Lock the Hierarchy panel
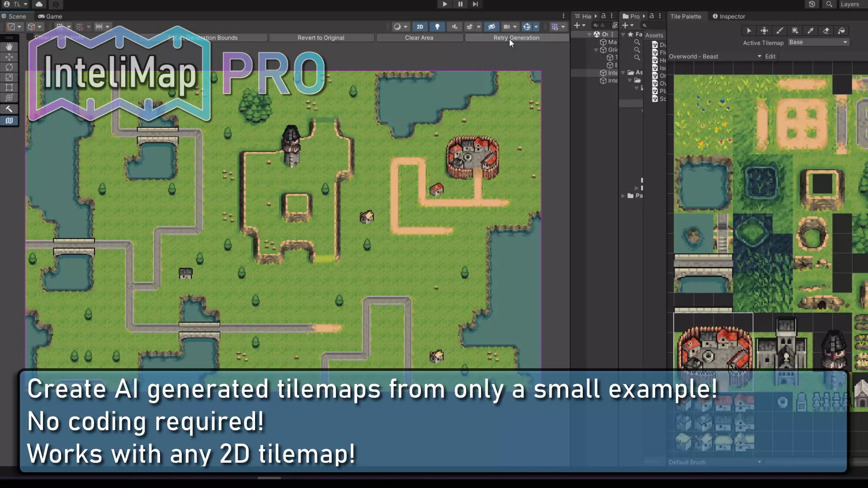This screenshot has height=488, width=868. pos(603,16)
